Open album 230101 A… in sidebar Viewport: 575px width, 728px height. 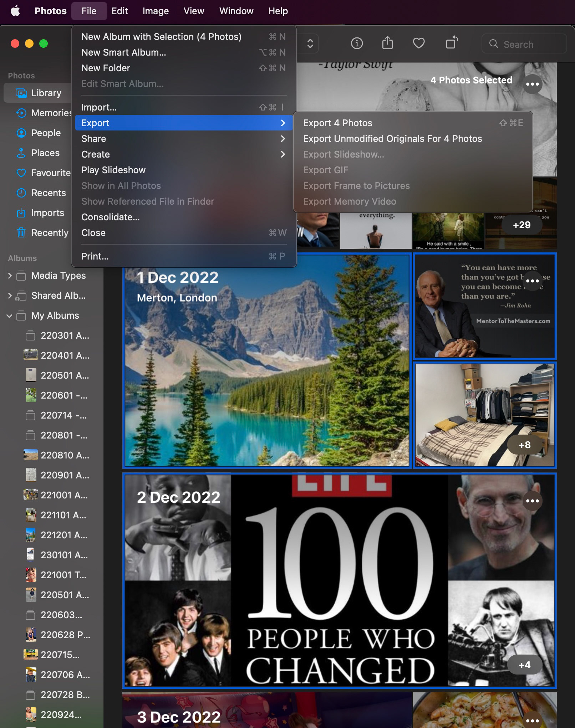tap(57, 555)
